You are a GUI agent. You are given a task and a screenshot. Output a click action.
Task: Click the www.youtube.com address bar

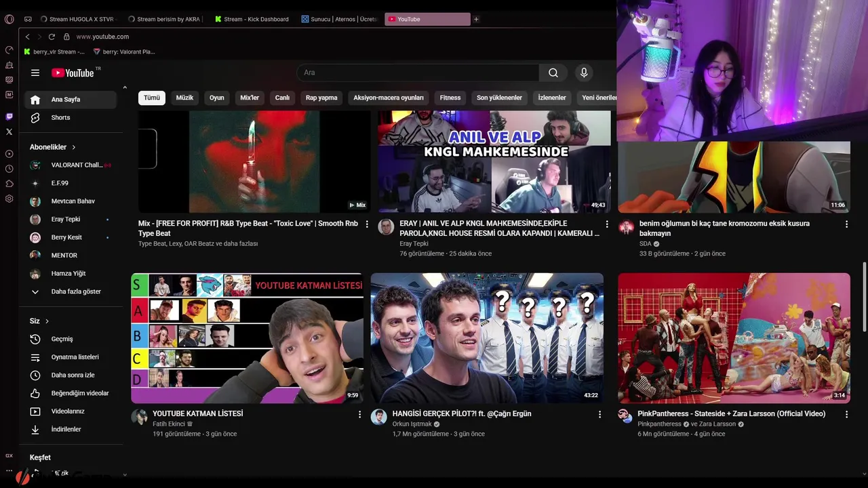[102, 37]
